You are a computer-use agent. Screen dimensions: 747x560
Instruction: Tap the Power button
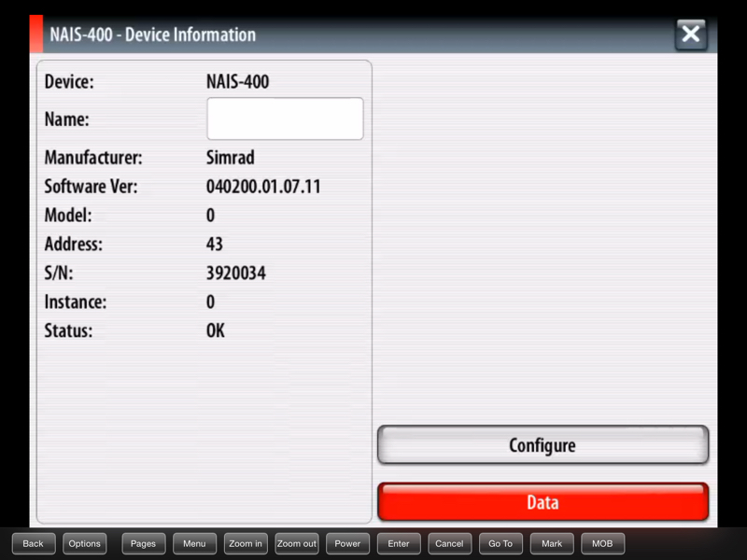347,543
